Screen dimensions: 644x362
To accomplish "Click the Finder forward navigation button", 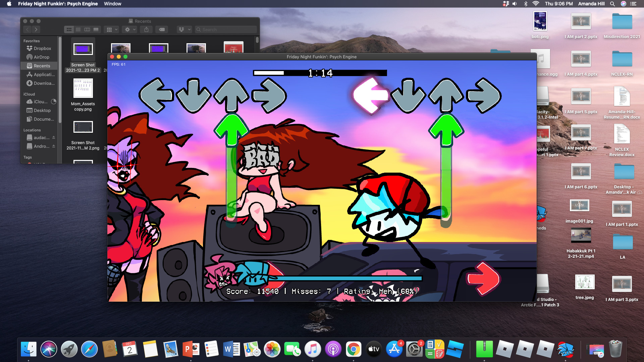I will pyautogui.click(x=36, y=29).
